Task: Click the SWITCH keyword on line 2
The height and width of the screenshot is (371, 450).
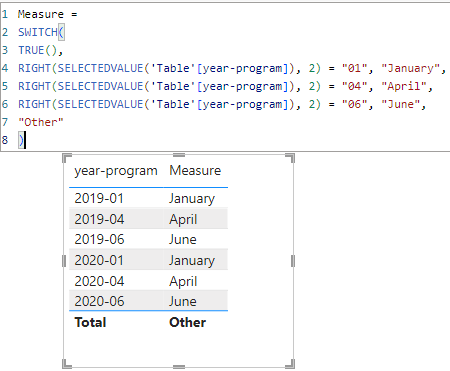Action: point(38,32)
